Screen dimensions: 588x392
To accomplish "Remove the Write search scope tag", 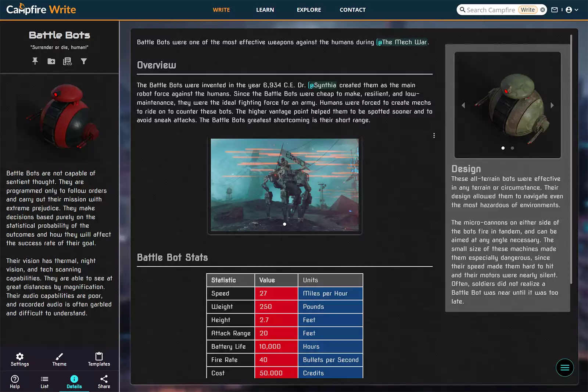I will click(x=543, y=10).
